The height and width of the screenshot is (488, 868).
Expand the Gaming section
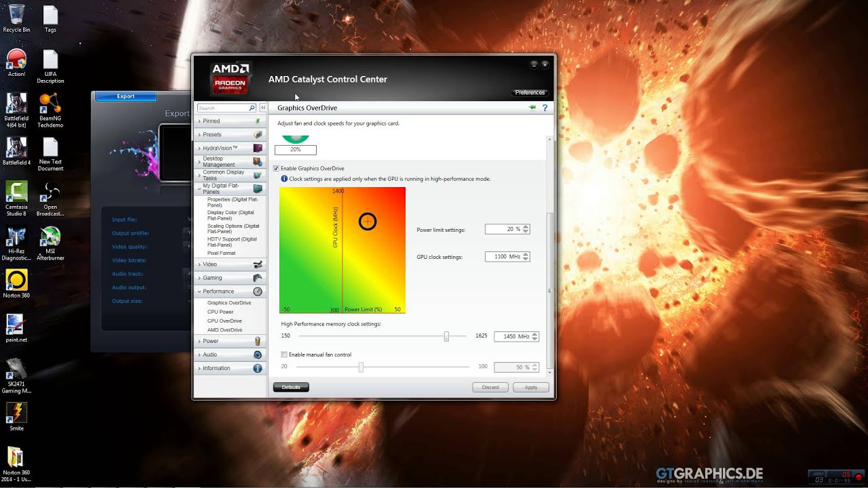click(230, 277)
